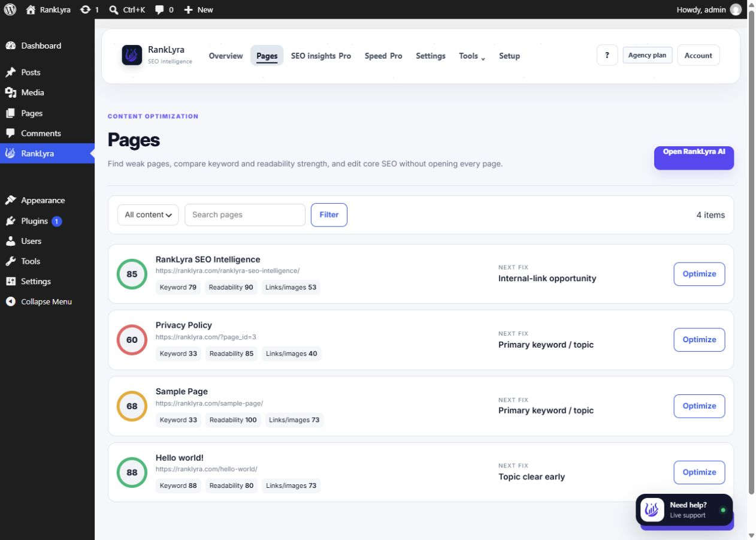Click the Keyword 88 chip

tap(178, 485)
